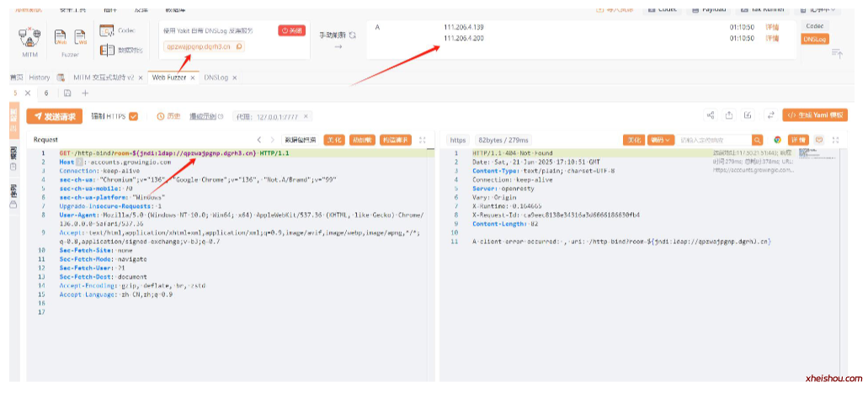Click the GET request line with jndi payload
The width and height of the screenshot is (868, 393).
(x=174, y=153)
